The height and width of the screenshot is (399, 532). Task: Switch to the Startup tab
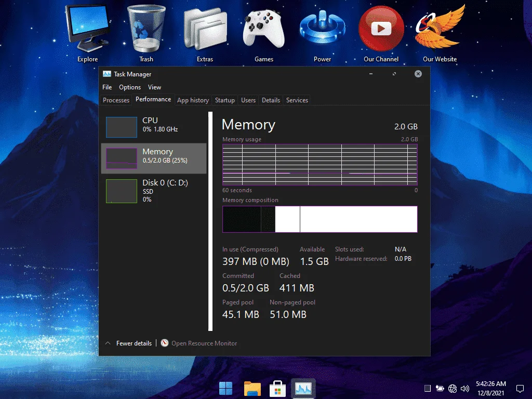(x=225, y=100)
